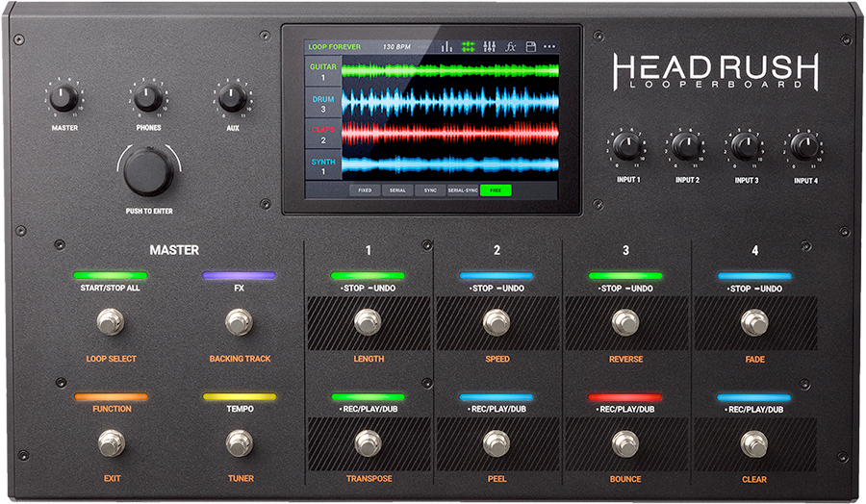Open the mixer faders icon
This screenshot has width=866, height=504.
coord(489,46)
